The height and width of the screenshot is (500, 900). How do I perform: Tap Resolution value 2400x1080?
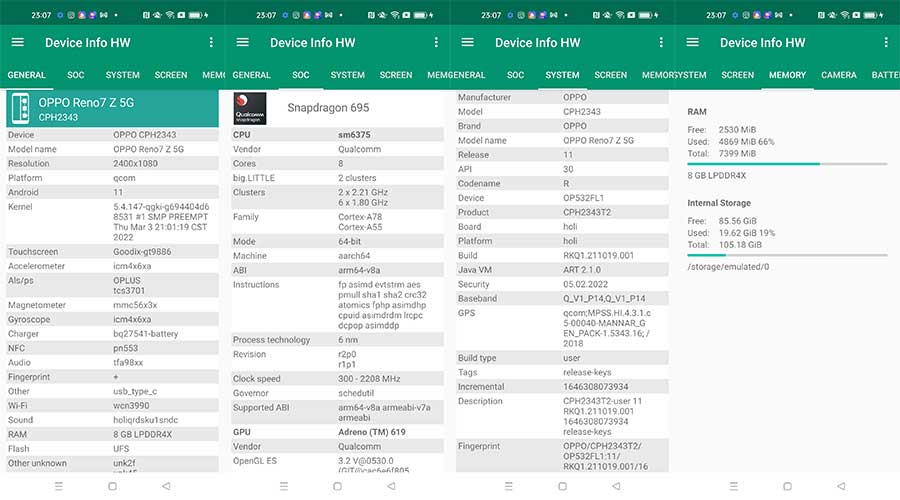click(135, 164)
